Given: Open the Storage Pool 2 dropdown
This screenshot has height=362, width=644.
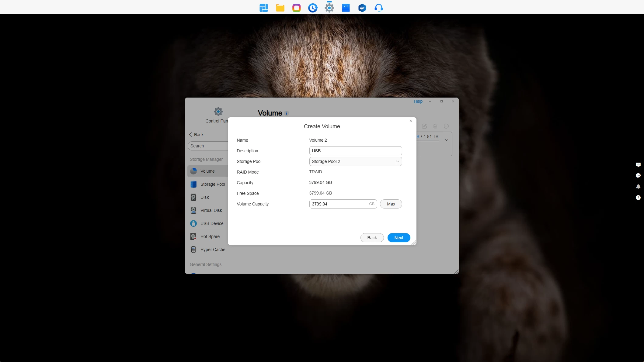Looking at the screenshot, I should (x=355, y=161).
